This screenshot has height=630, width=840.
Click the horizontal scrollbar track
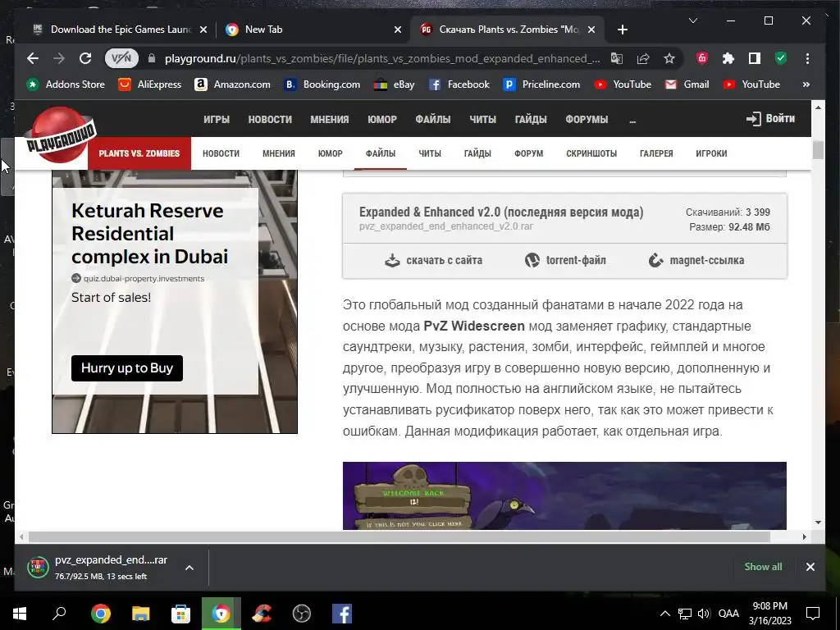[x=399, y=536]
